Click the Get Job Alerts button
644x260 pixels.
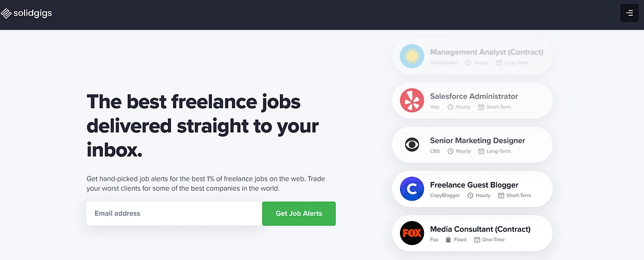(x=299, y=213)
